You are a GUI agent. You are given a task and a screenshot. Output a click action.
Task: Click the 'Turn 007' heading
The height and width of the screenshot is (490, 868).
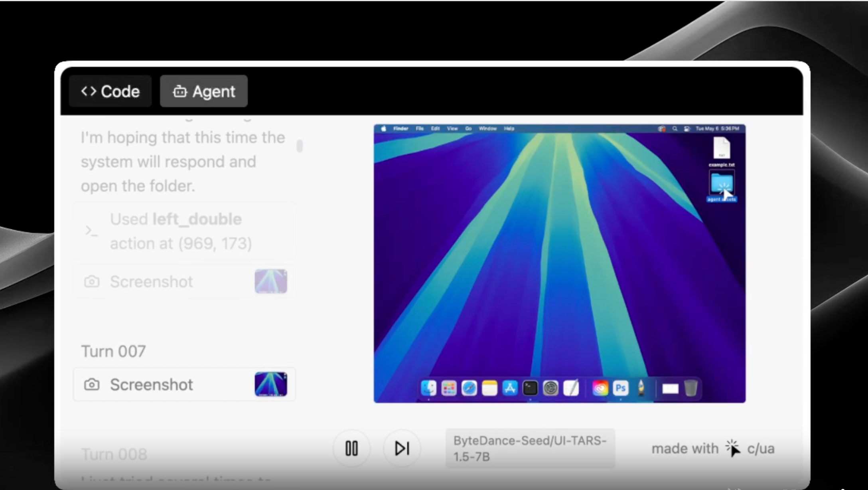(114, 352)
